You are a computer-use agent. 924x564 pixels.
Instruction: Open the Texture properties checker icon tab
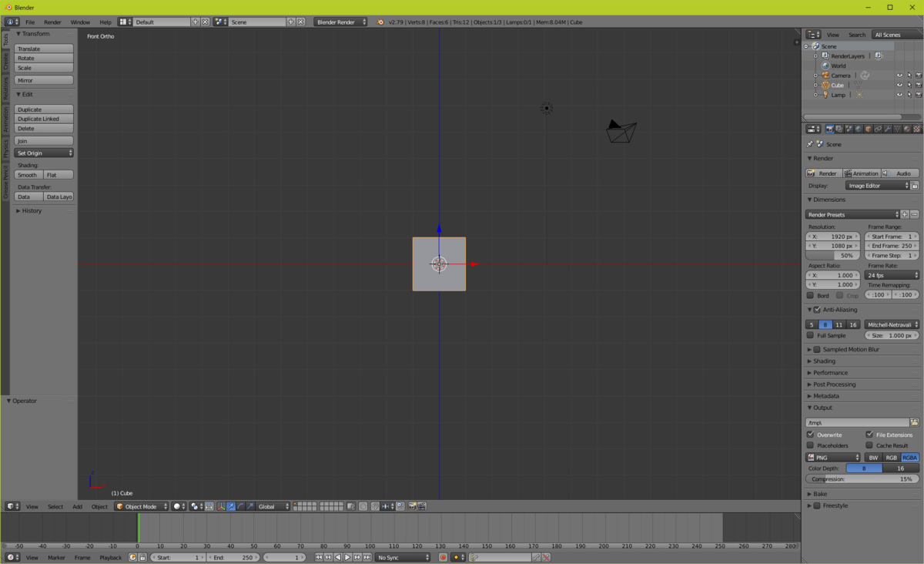click(x=916, y=129)
